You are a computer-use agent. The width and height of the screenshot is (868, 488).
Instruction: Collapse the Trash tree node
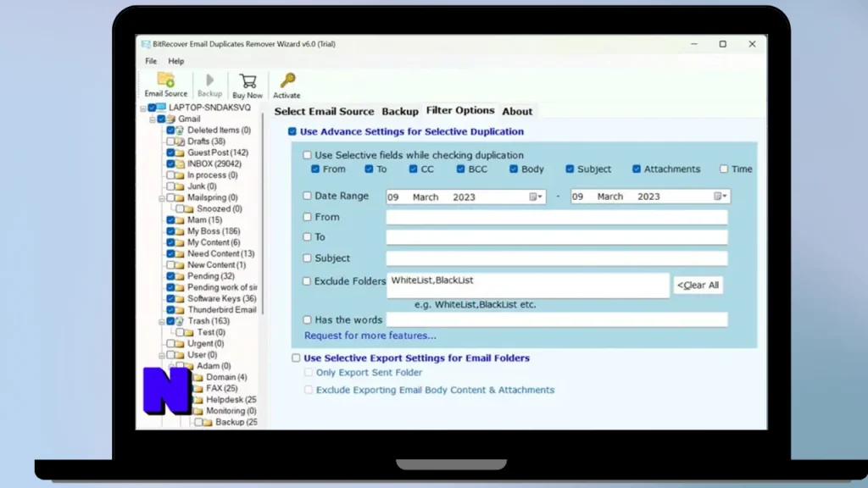pos(162,321)
